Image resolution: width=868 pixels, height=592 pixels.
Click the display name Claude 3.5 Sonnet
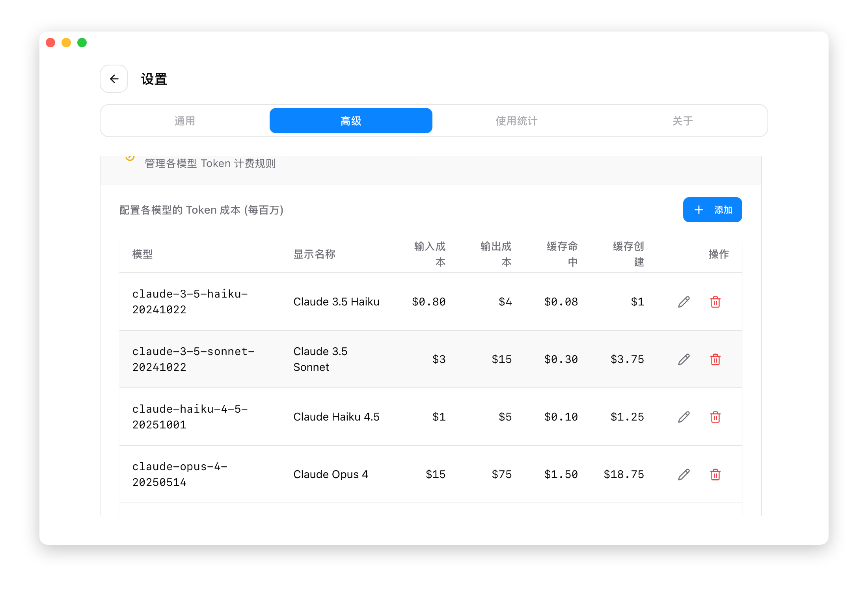320,359
